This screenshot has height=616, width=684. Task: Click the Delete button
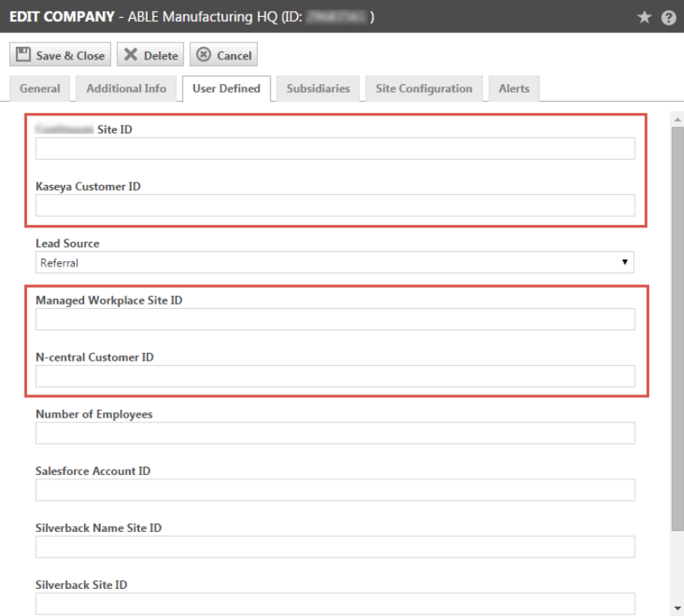[150, 55]
